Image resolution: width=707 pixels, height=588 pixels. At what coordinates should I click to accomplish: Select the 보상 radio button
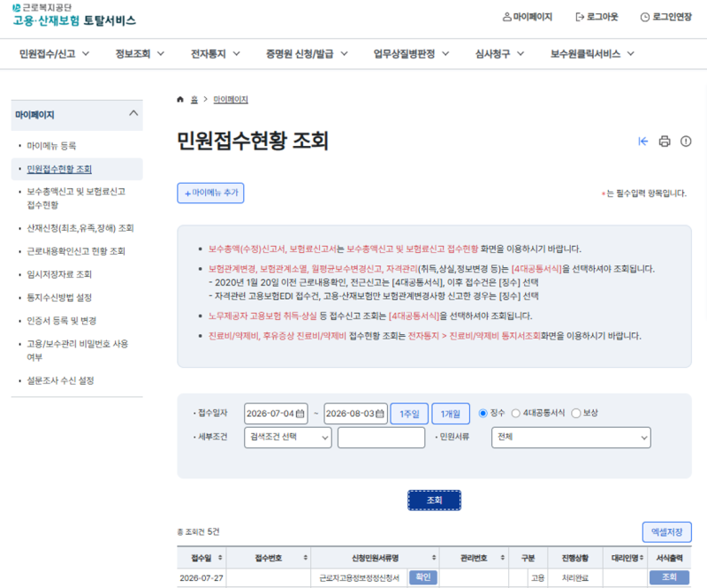576,413
